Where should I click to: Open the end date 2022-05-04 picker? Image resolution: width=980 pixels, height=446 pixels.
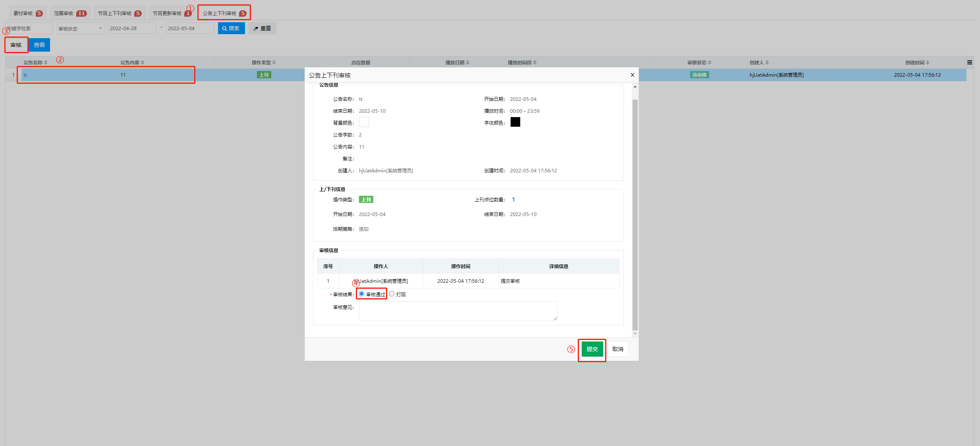click(x=190, y=28)
